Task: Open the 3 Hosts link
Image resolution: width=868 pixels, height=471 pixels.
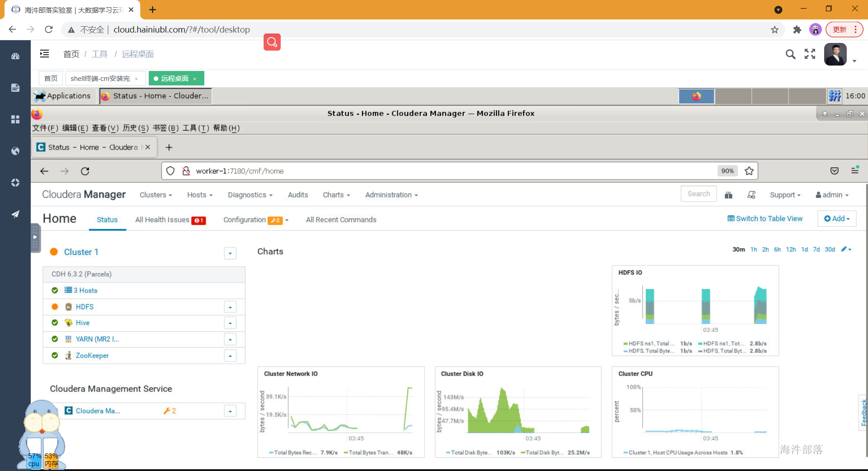Action: point(85,291)
